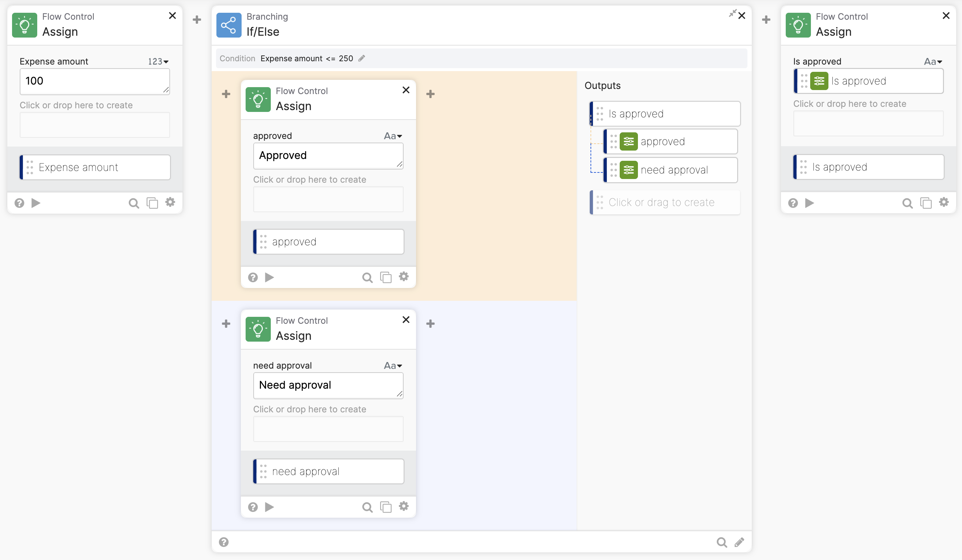Add a card after the If/Else card
962x560 pixels.
tap(766, 20)
